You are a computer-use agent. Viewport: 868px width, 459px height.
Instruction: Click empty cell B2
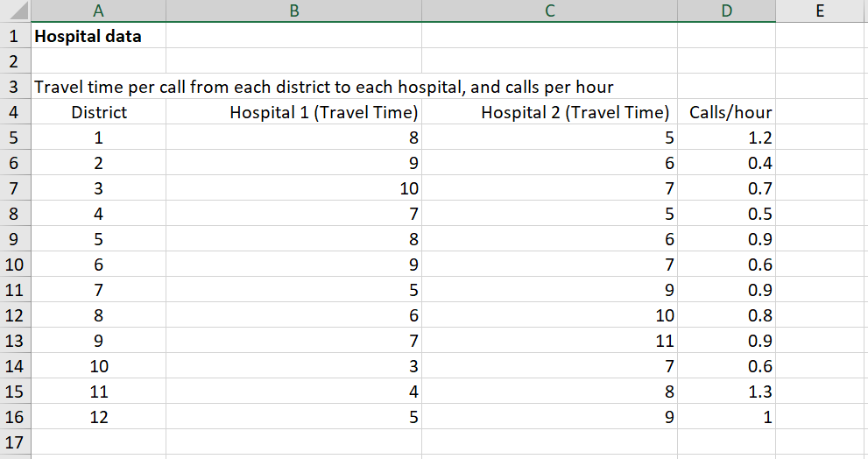(x=294, y=61)
